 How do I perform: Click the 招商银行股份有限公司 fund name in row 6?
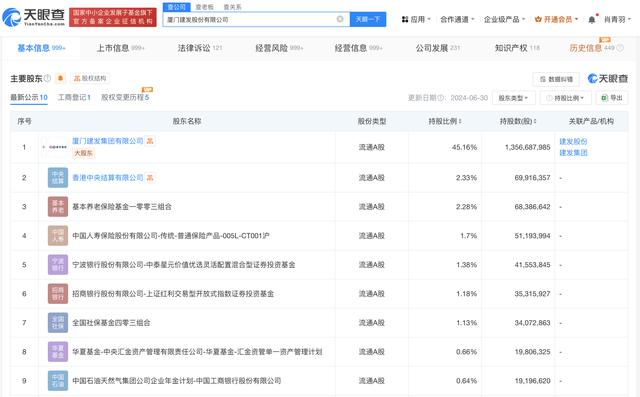[173, 293]
